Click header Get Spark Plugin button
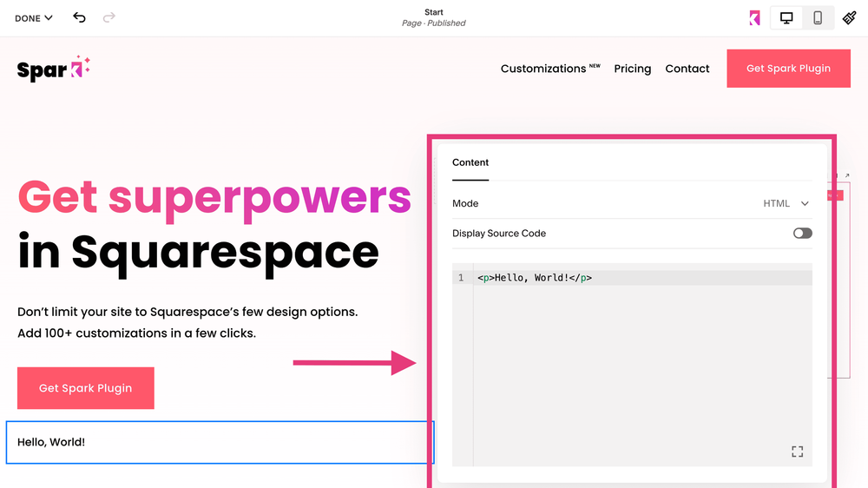The height and width of the screenshot is (488, 868). coord(788,68)
